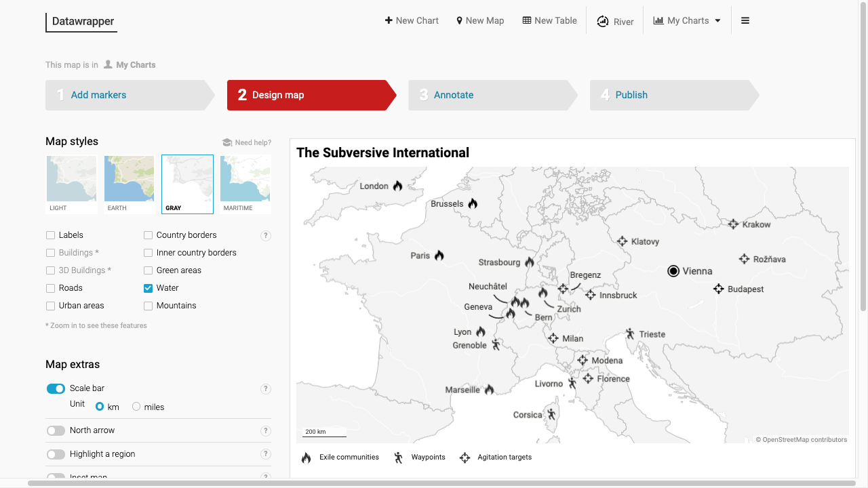The height and width of the screenshot is (488, 868).
Task: Select miles as scale unit
Action: pos(136,407)
